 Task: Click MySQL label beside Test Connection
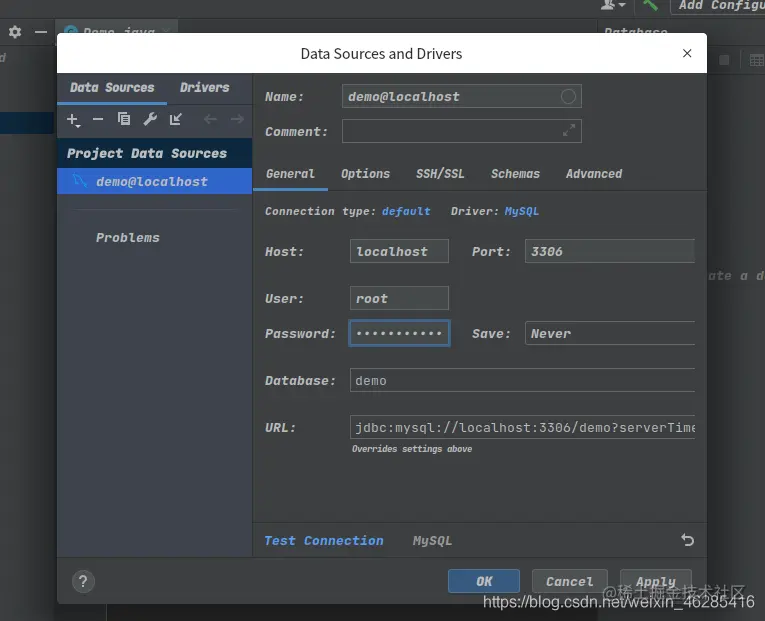(432, 541)
